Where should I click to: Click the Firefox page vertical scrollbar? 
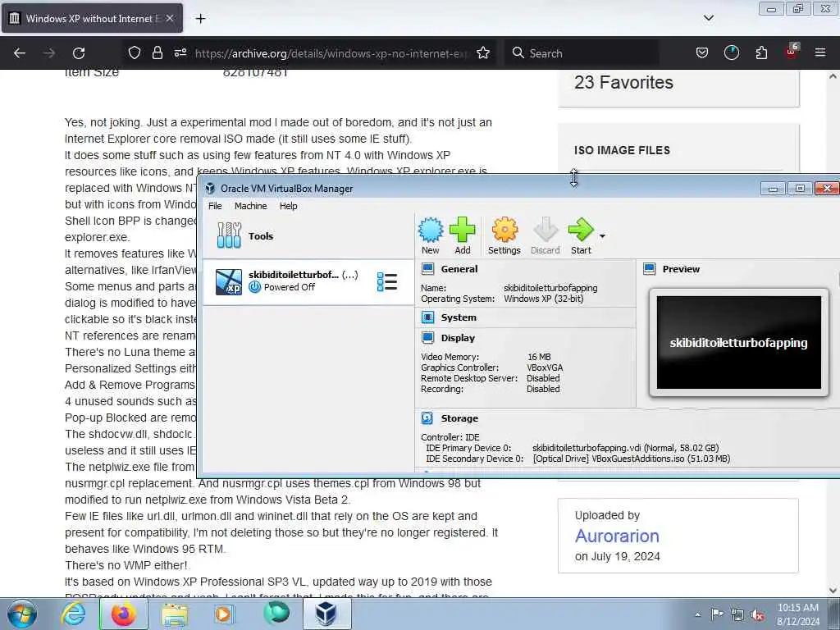833,333
